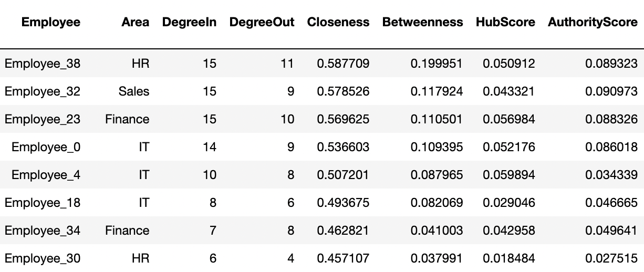The width and height of the screenshot is (644, 272).
Task: Click the Employee_23 row label
Action: (43, 119)
